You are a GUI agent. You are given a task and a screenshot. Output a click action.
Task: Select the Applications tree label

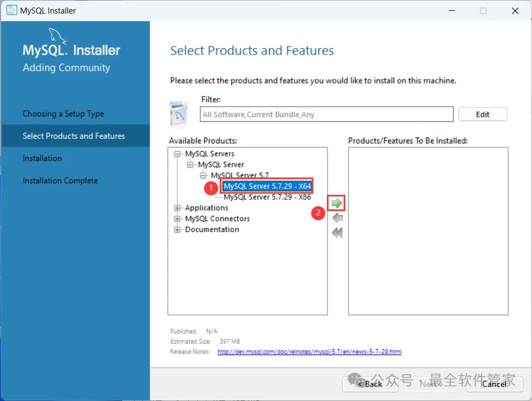pos(206,208)
